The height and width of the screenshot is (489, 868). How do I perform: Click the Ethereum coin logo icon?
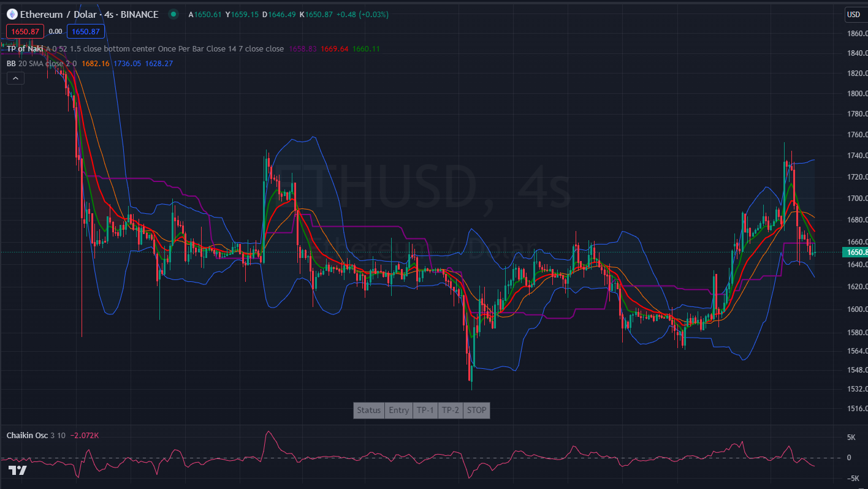click(12, 14)
